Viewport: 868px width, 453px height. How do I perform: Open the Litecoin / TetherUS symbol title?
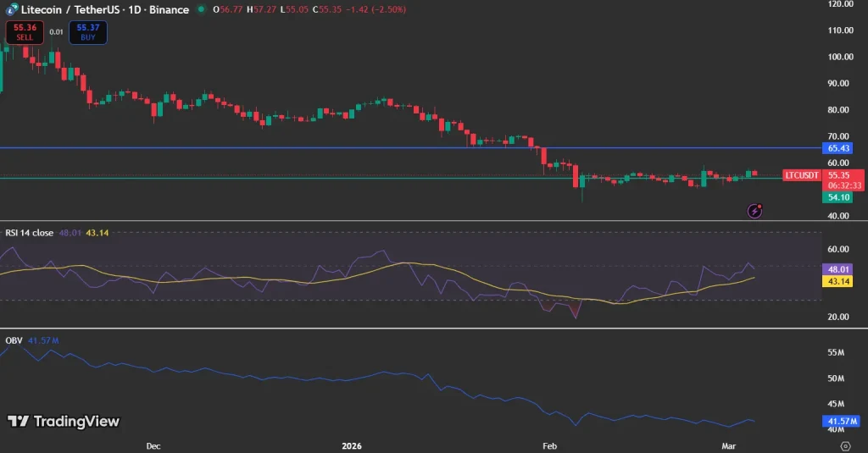point(104,9)
